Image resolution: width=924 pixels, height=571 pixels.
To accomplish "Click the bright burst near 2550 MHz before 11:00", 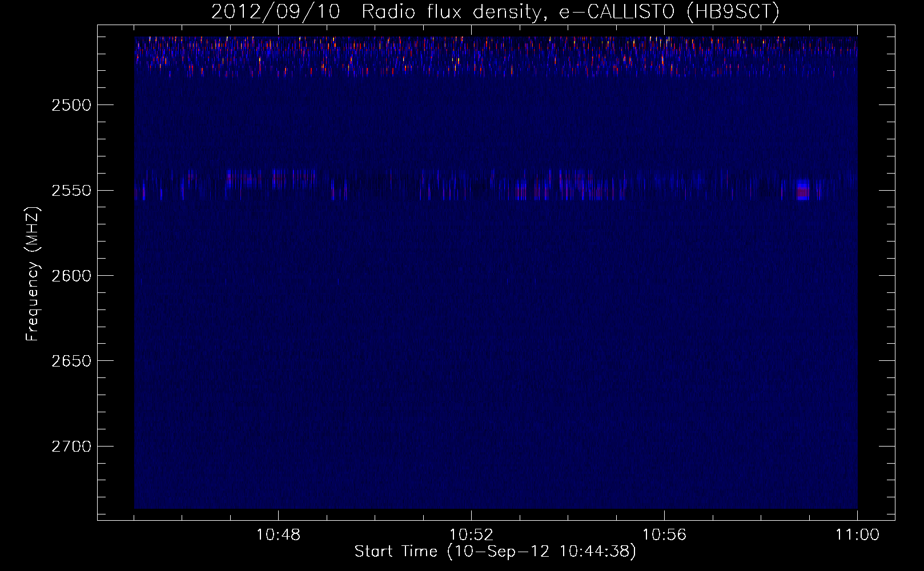I will click(x=804, y=189).
